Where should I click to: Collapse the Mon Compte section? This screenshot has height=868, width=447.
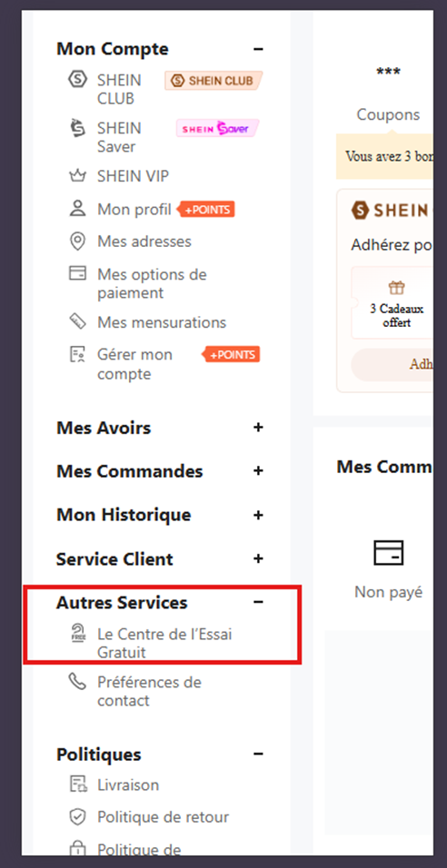point(258,49)
